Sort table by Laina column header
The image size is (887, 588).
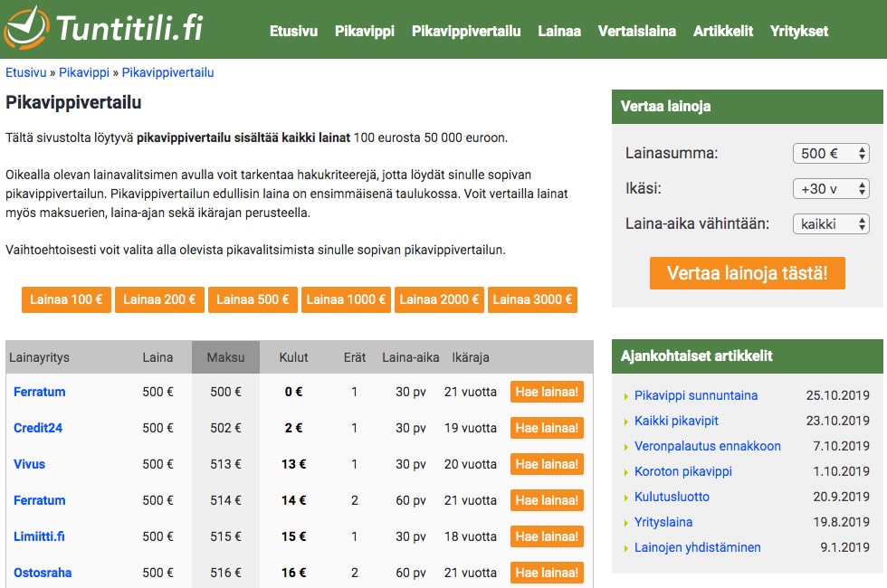tap(157, 357)
